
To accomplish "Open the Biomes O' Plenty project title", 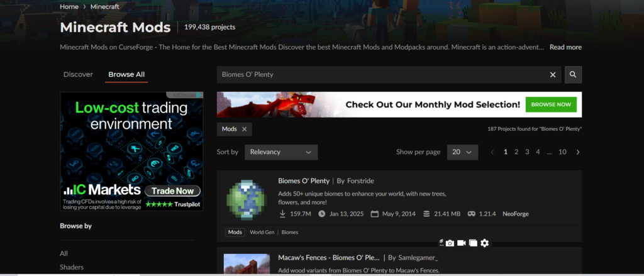I will (x=304, y=180).
